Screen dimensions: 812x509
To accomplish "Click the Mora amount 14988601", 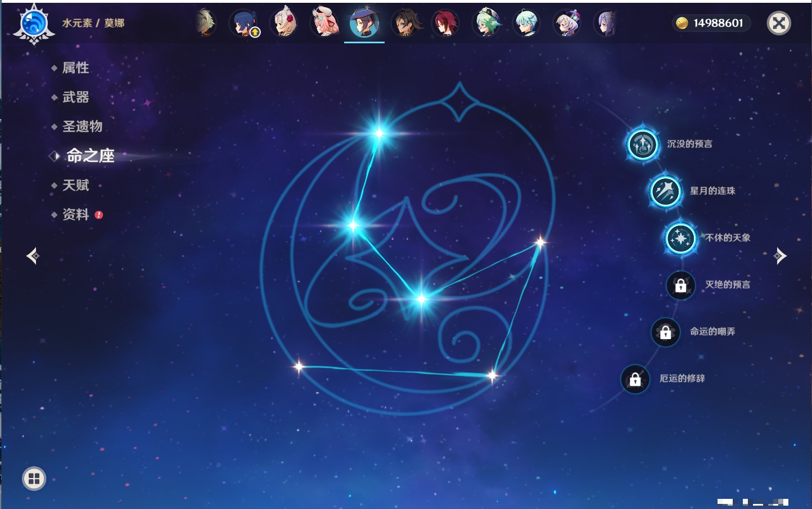I will coord(718,23).
